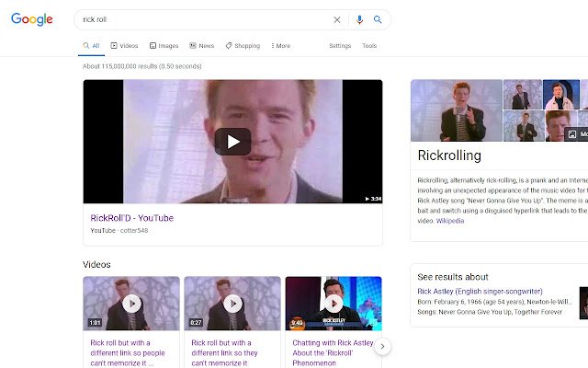Start voice search with the microphone icon
The image size is (588, 368).
[359, 19]
